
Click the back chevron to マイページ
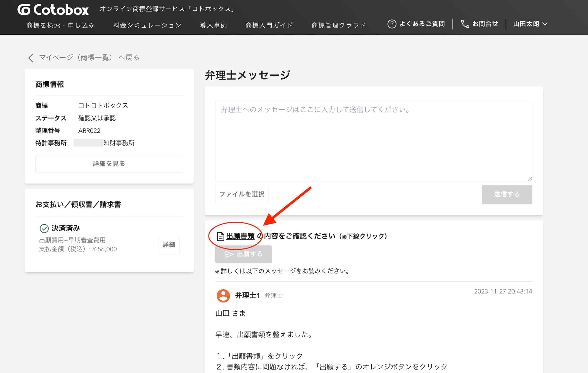point(31,58)
